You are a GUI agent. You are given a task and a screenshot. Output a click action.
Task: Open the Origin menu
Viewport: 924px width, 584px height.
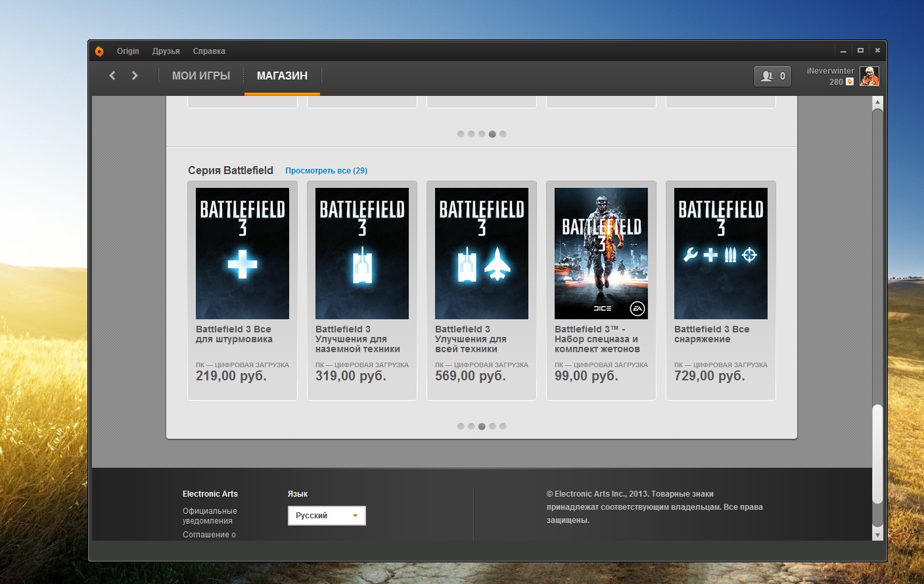128,51
